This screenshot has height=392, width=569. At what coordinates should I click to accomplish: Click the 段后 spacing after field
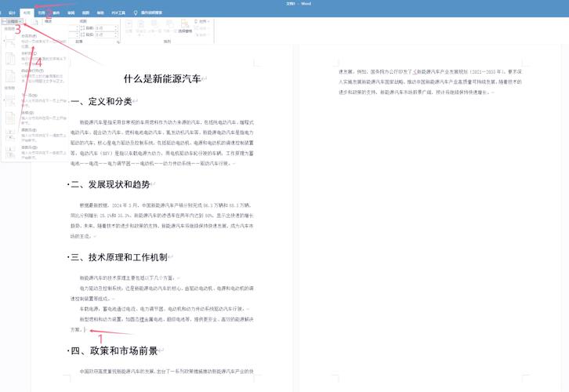[107, 34]
